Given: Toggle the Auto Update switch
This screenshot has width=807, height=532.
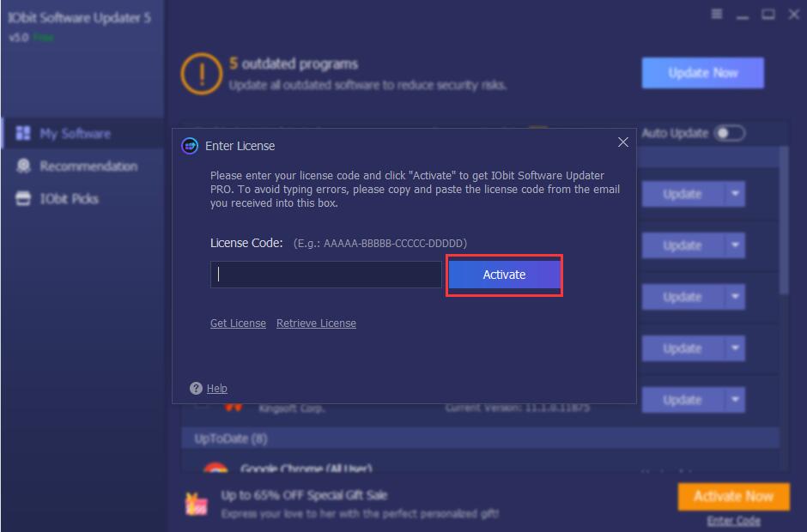Looking at the screenshot, I should [730, 133].
